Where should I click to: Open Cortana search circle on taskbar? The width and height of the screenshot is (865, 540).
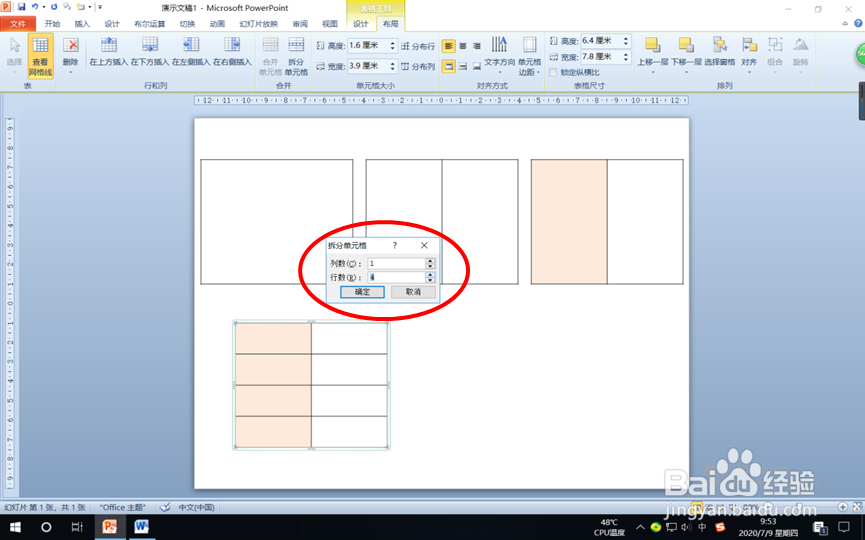coord(46,527)
